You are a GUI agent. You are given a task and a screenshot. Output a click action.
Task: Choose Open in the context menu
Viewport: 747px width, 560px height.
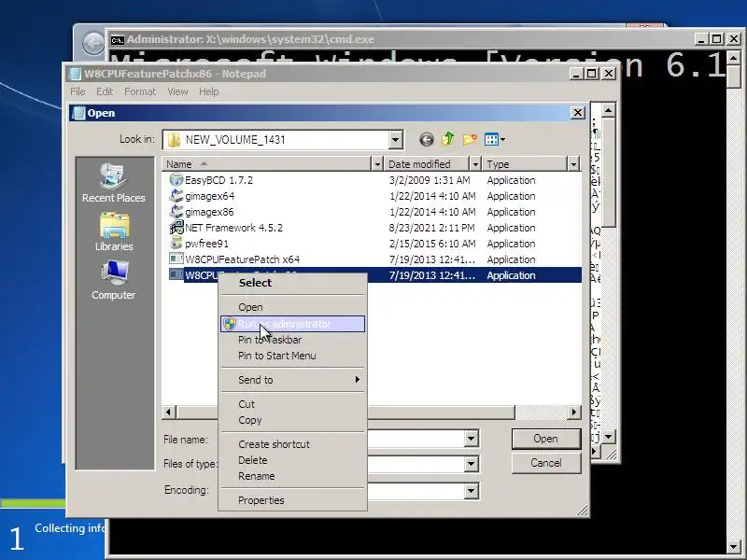coord(292,307)
